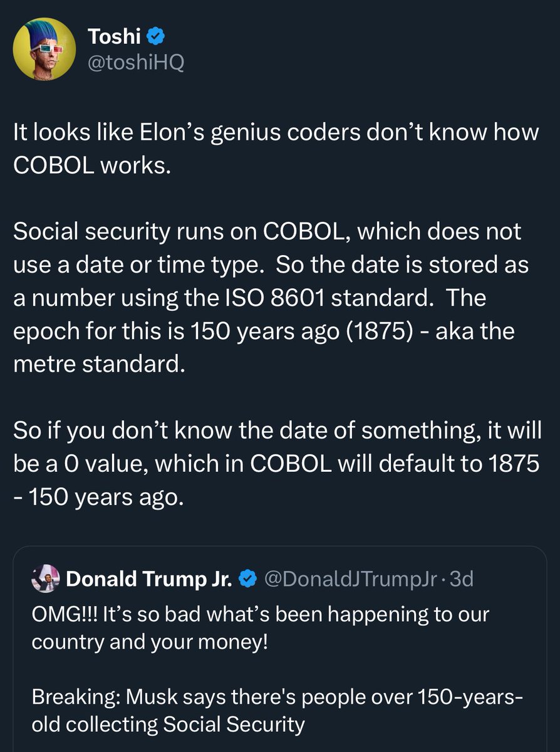The width and height of the screenshot is (560, 752).
Task: Click Toshi's blue verified badge
Action: (156, 37)
